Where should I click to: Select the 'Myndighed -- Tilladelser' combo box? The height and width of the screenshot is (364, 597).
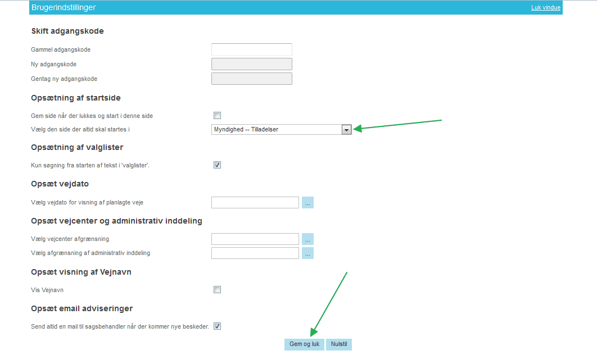(277, 130)
